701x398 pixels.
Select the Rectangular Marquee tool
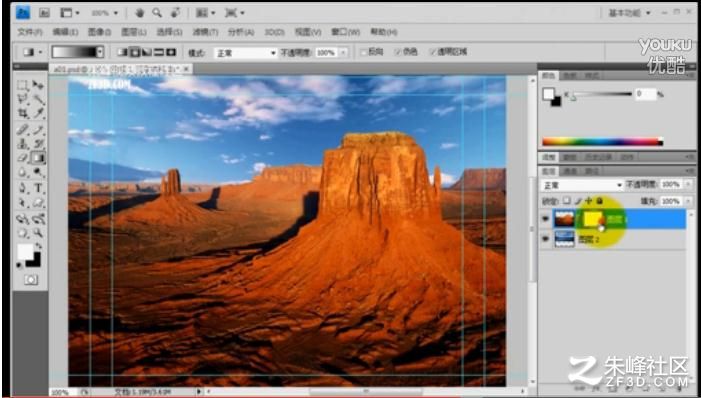pos(22,85)
